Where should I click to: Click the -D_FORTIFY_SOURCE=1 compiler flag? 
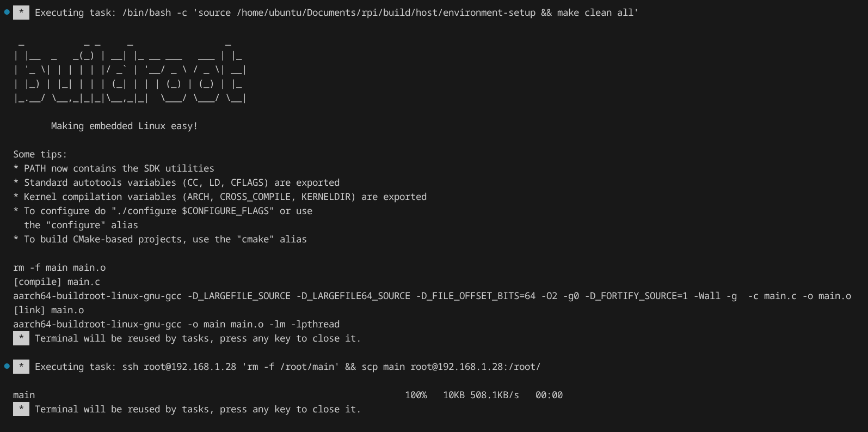tap(636, 296)
